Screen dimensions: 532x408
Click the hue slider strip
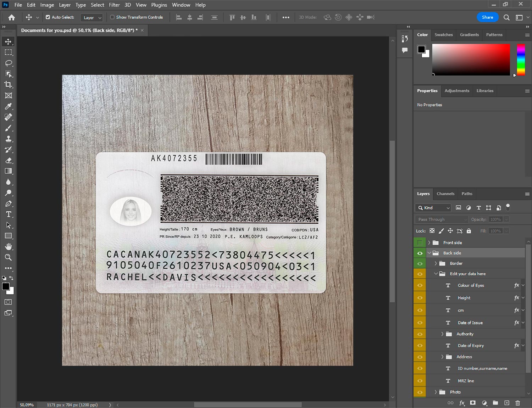point(521,60)
